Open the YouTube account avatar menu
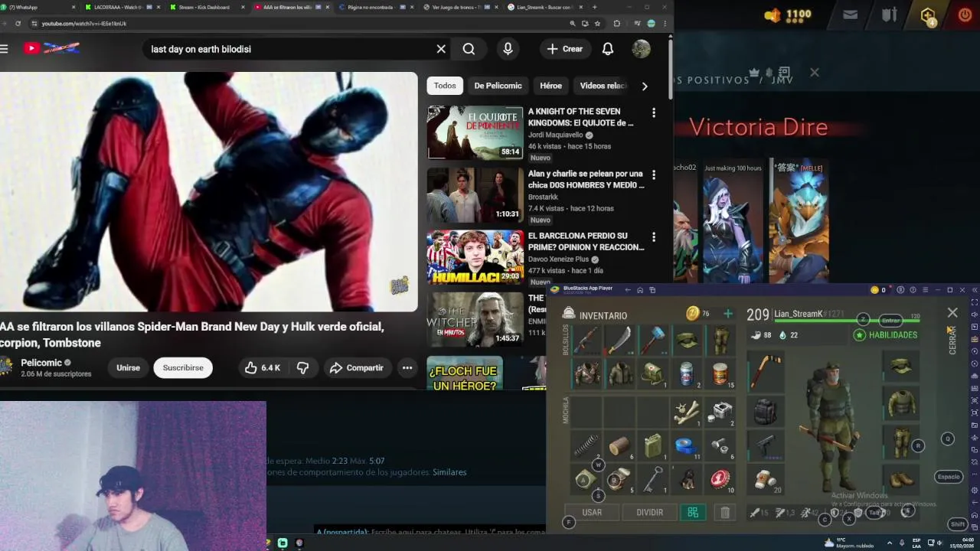The image size is (980, 551). click(642, 49)
